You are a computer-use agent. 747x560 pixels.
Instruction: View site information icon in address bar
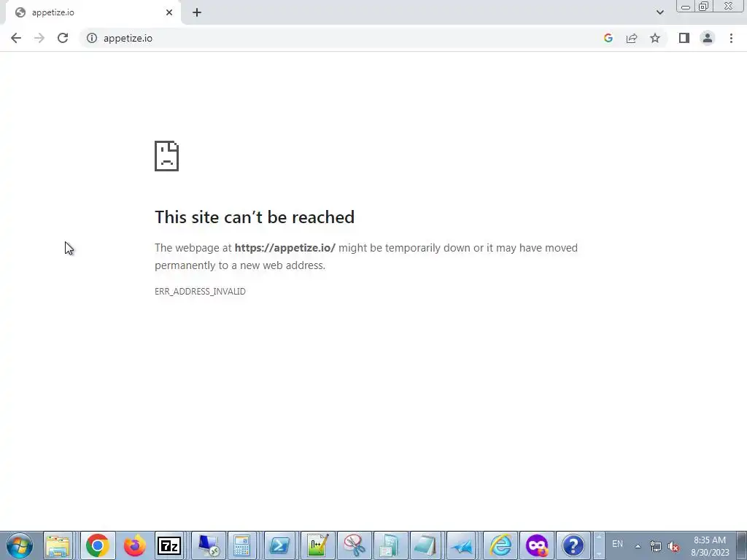[91, 38]
